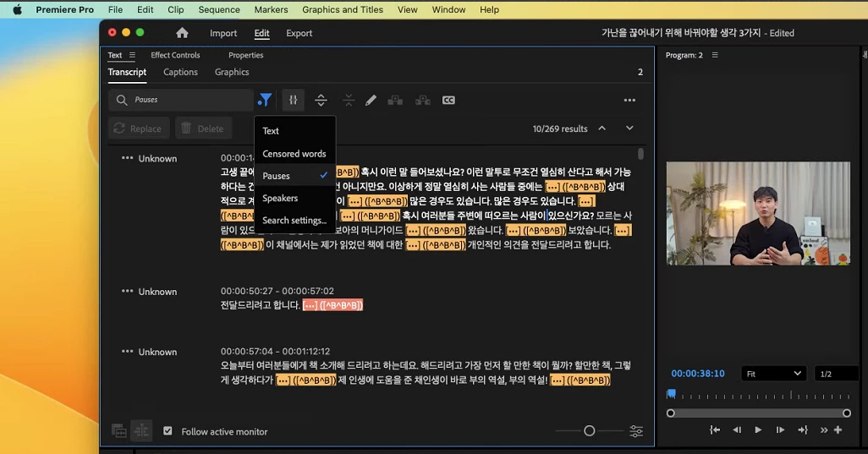Screen dimensions: 868x454
Task: Click the Replace button
Action: pos(139,129)
